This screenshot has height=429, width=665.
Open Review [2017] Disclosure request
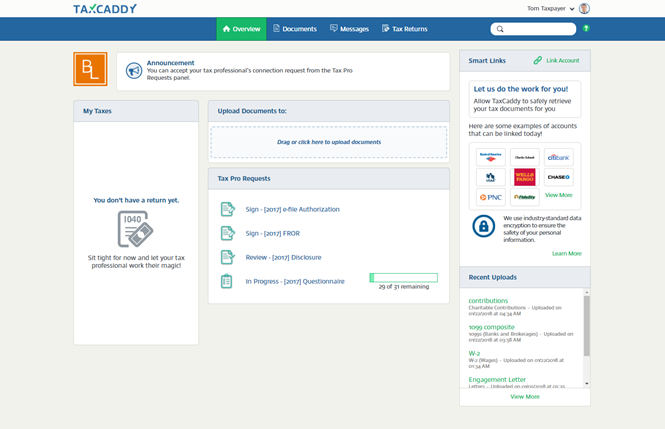point(283,257)
